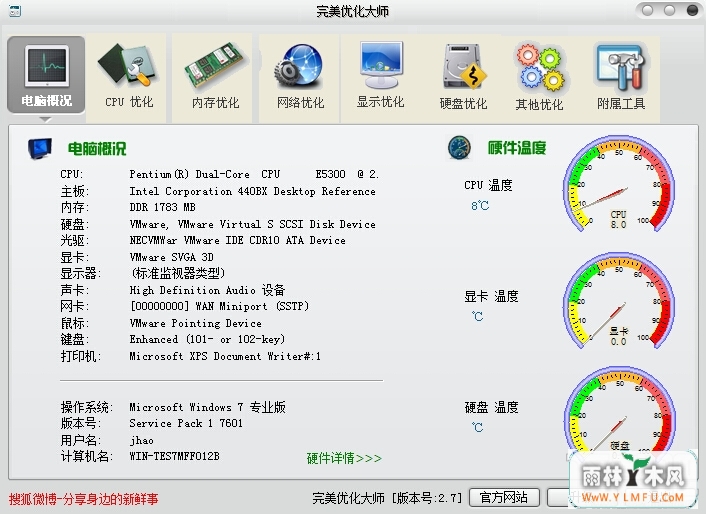Open the 显示优化 monitor icon
Viewport: 706px width, 514px height.
pyautogui.click(x=381, y=65)
